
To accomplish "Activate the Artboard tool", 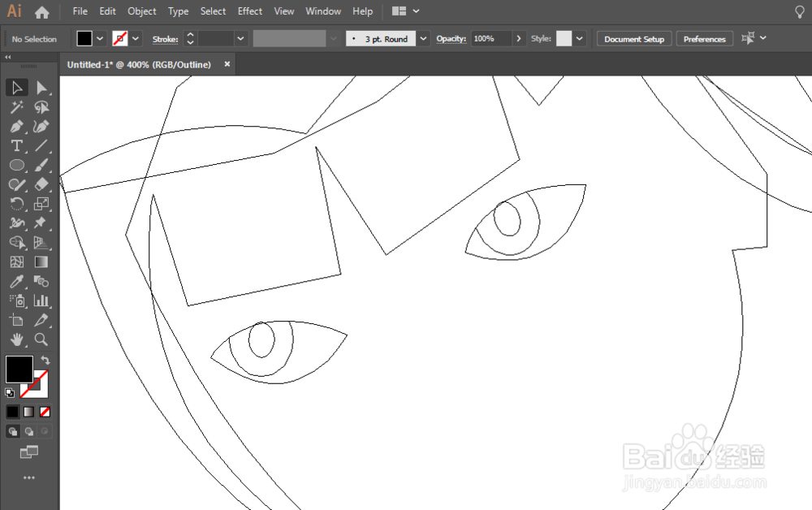I will [x=16, y=320].
